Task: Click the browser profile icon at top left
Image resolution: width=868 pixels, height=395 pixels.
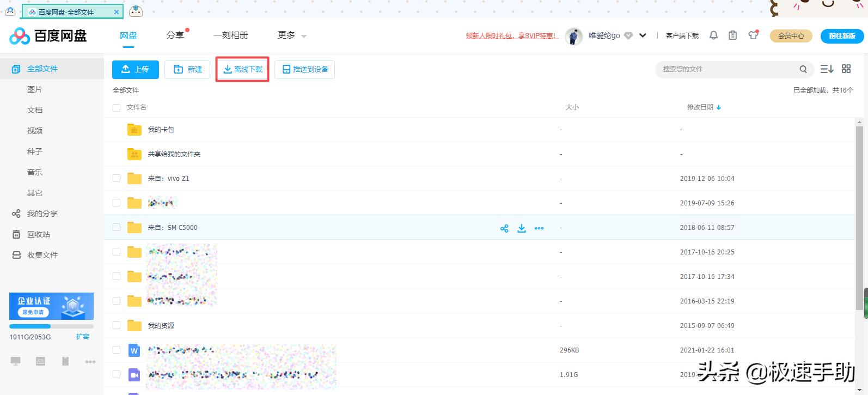Action: (x=10, y=10)
